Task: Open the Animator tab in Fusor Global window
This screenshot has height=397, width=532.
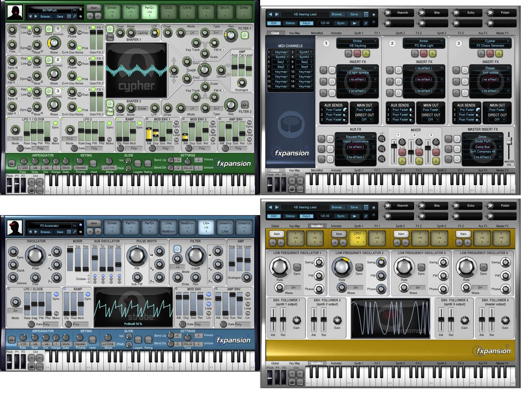Action: (336, 33)
